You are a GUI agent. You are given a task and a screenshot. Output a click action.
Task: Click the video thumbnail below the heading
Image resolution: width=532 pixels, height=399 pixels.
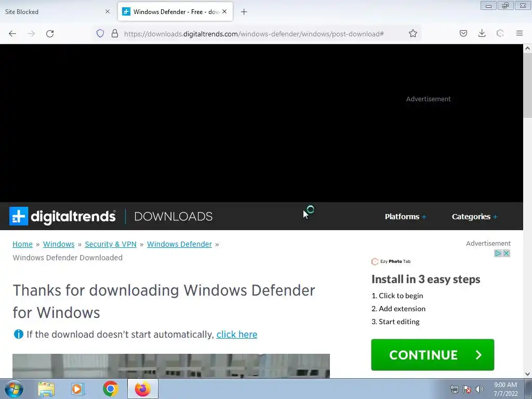[171, 366]
